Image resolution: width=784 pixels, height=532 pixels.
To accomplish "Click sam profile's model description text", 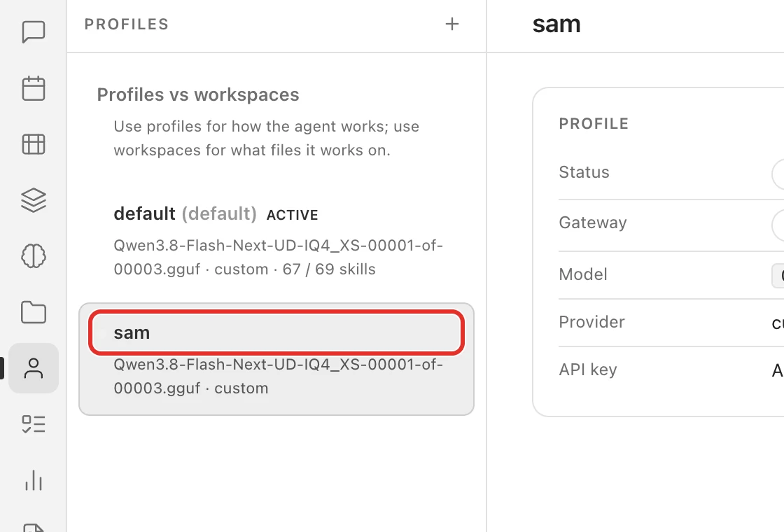I will 278,376.
